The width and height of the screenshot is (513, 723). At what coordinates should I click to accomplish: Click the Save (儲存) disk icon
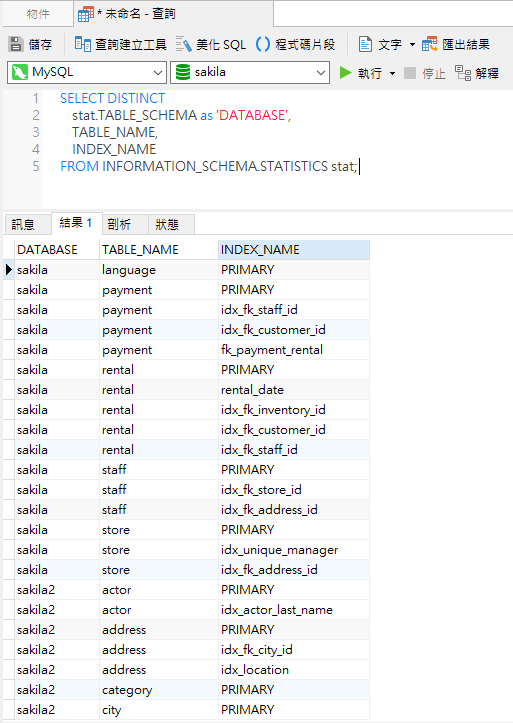16,44
